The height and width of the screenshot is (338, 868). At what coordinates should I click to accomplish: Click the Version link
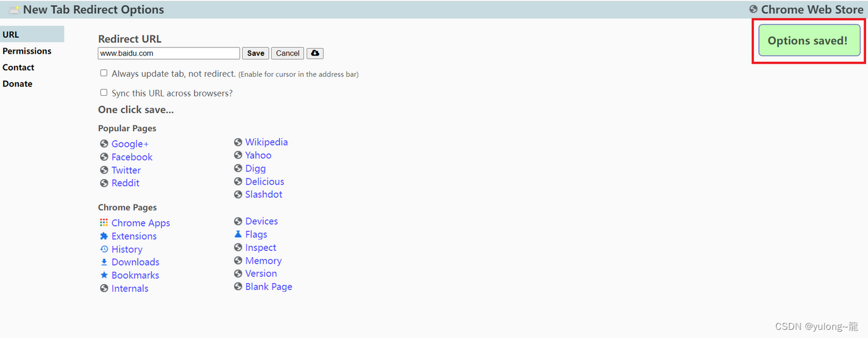pos(261,274)
